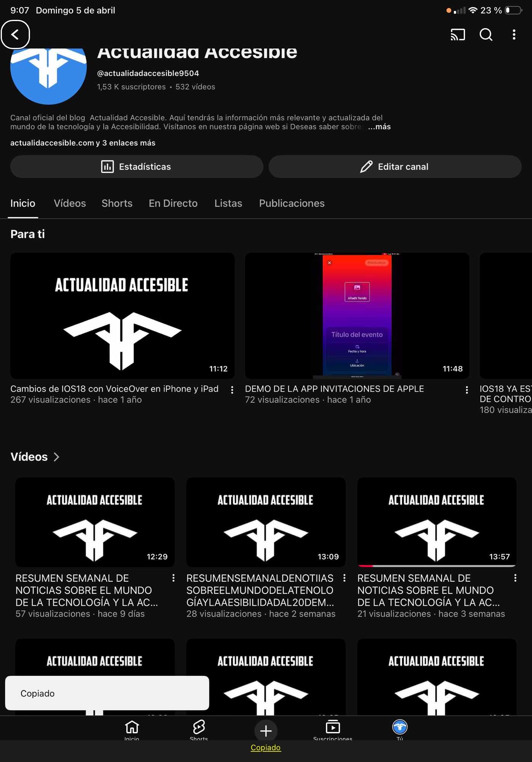Open the search magnifier icon
The width and height of the screenshot is (532, 762).
(486, 35)
